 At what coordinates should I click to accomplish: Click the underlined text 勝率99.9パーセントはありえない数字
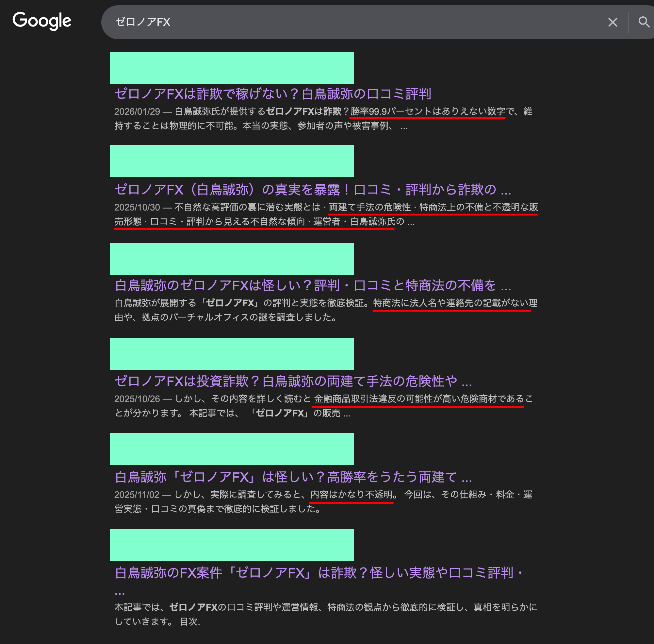427,111
